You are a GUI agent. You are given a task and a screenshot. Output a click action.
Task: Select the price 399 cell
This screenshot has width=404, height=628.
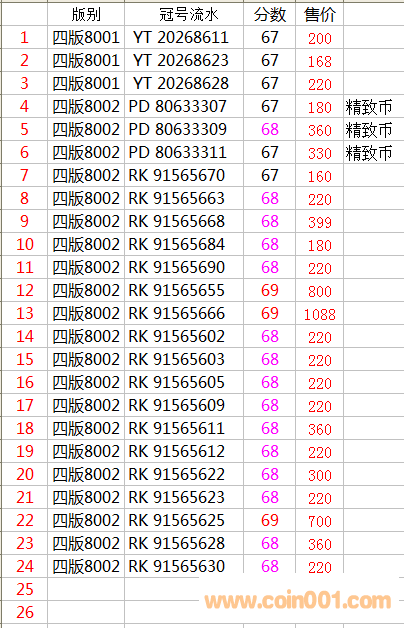click(x=320, y=221)
